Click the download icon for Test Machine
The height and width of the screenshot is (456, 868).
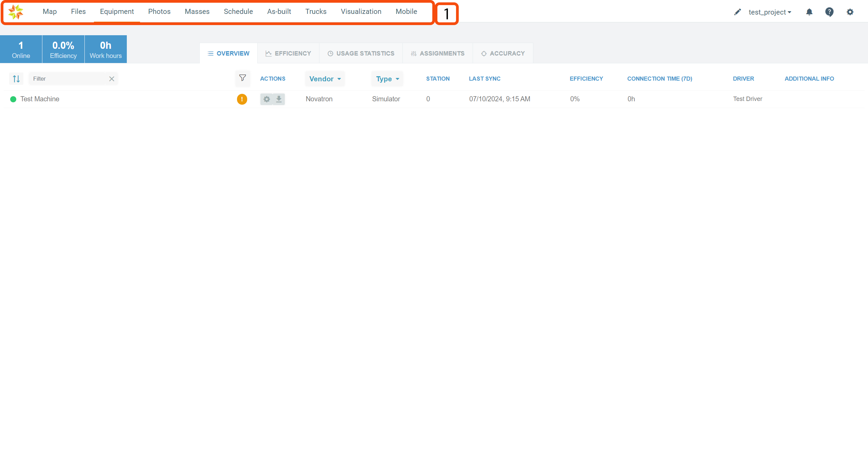(279, 99)
